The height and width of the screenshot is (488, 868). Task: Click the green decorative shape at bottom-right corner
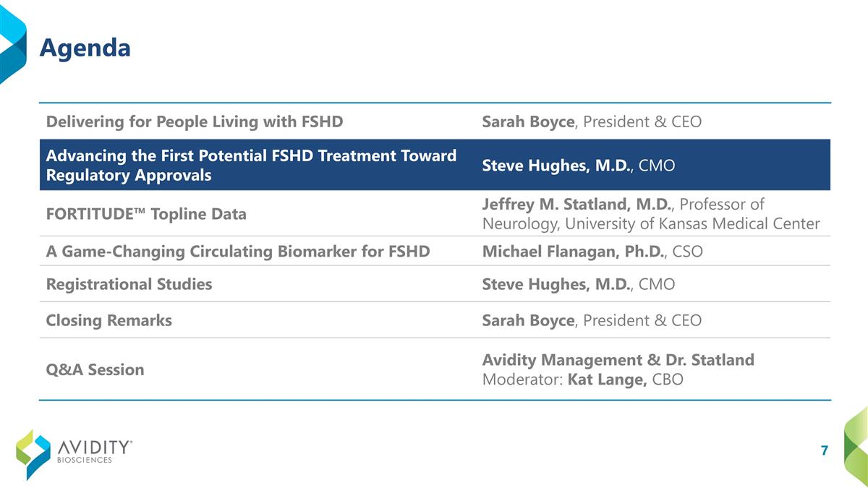pos(856,443)
